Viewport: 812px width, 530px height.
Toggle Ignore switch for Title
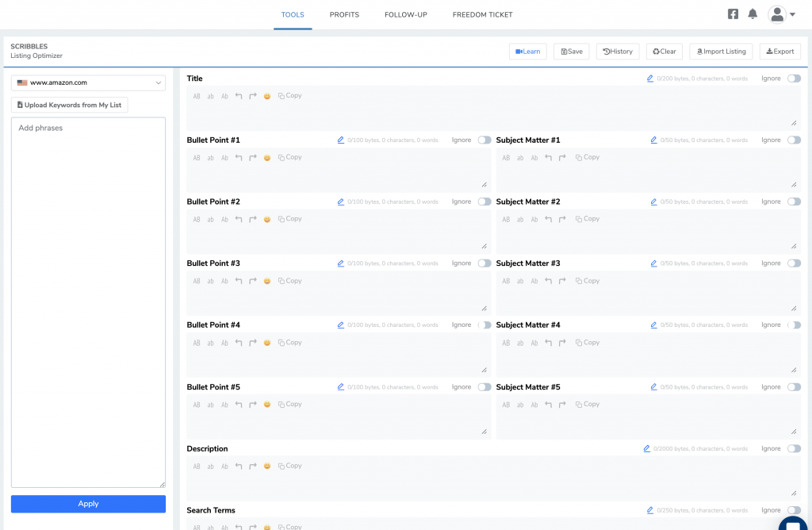tap(794, 79)
